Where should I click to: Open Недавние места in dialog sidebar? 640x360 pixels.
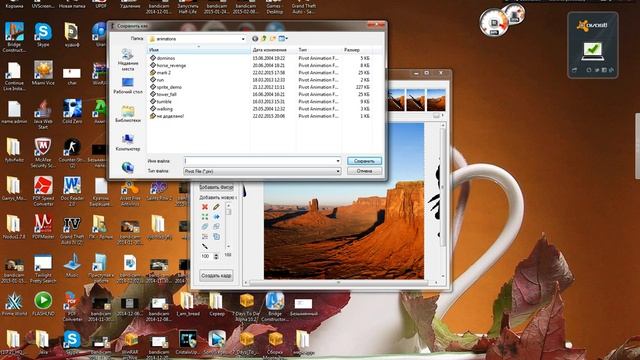click(x=128, y=60)
